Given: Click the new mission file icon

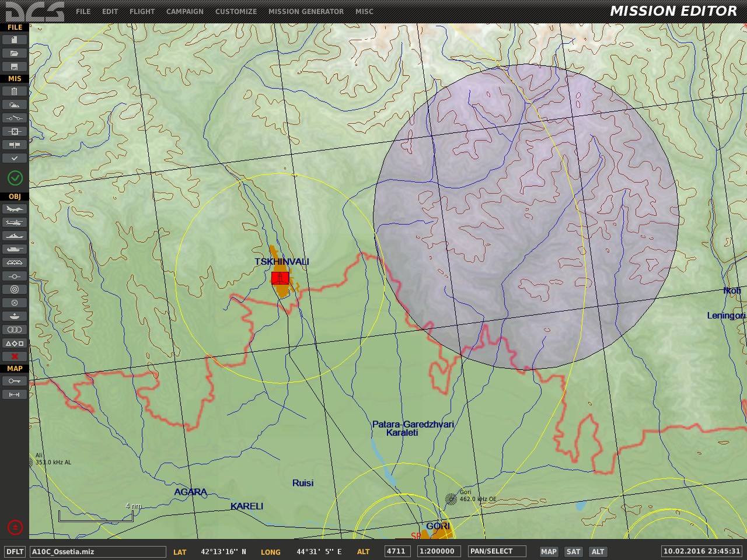Looking at the screenshot, I should [15, 40].
